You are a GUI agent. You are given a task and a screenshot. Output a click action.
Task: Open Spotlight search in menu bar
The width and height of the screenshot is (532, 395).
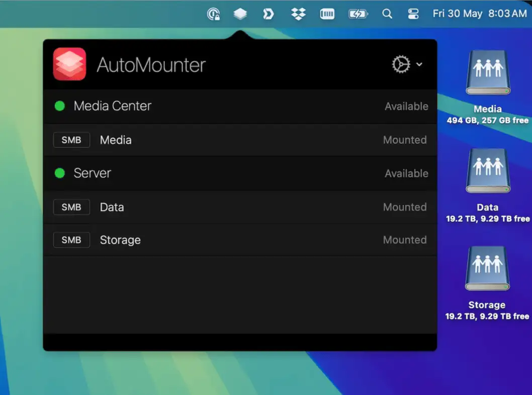coord(387,14)
